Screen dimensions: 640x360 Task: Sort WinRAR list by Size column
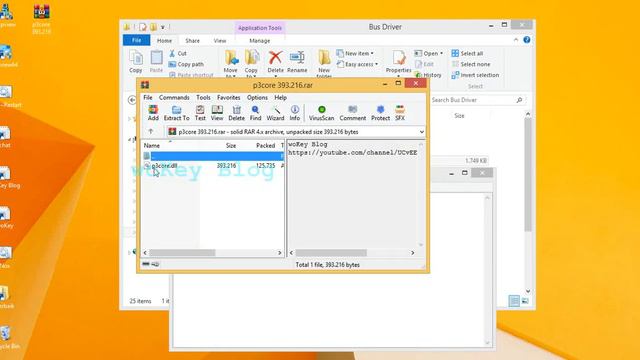[x=231, y=145]
